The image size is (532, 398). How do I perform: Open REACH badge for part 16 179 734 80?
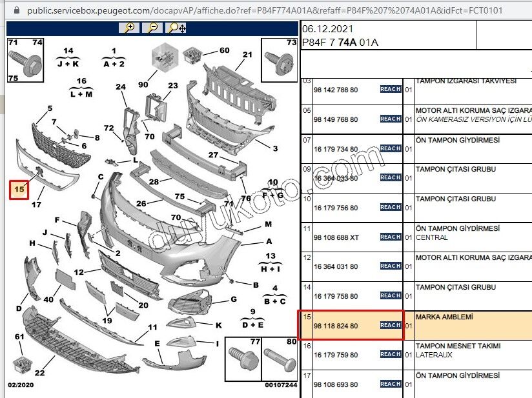(390, 148)
